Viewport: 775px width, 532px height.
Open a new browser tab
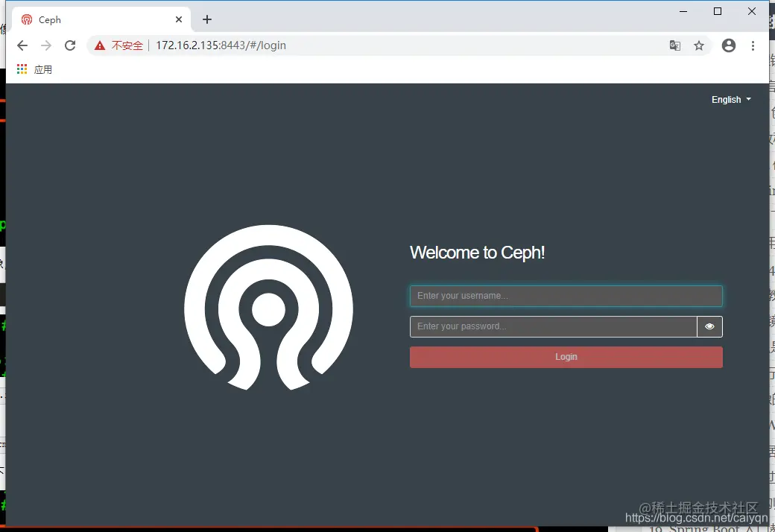[207, 19]
